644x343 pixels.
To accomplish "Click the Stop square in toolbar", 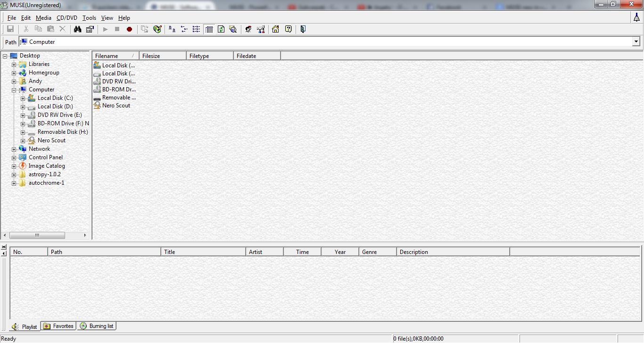I will click(x=117, y=29).
